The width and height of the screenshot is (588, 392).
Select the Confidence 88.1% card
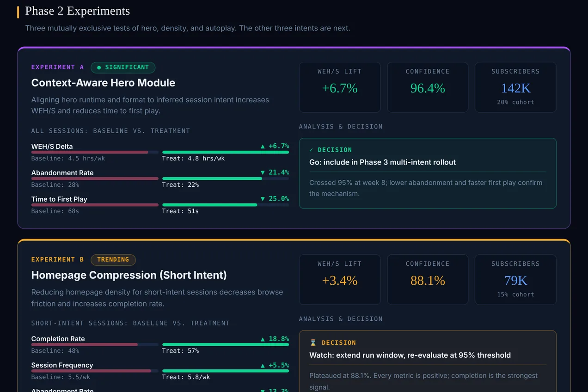[428, 280]
